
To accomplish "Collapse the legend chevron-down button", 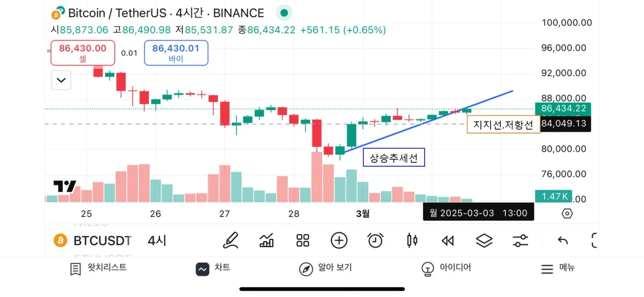I will click(x=61, y=81).
